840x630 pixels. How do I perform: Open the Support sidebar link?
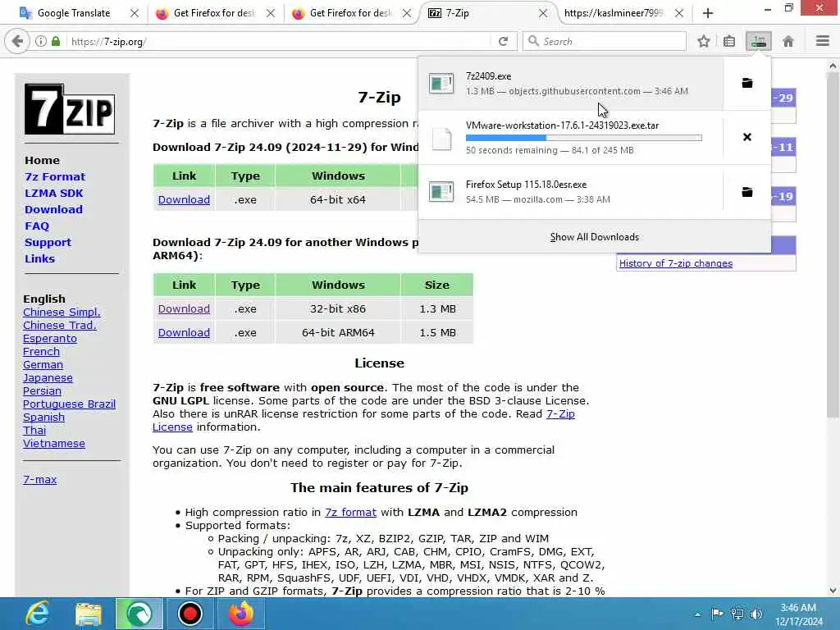coord(48,243)
